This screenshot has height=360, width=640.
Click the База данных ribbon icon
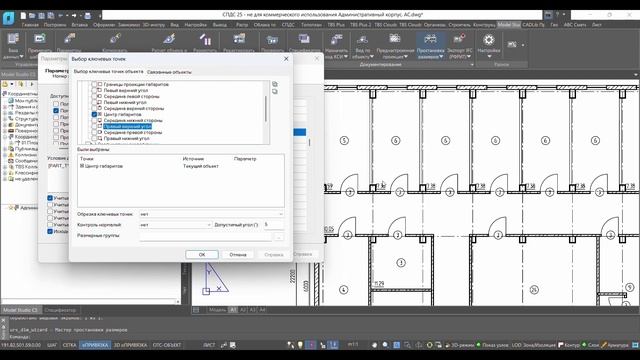tap(13, 39)
